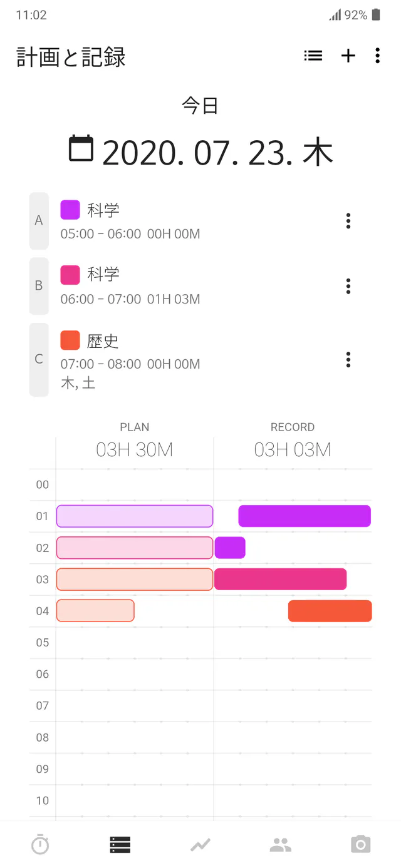
Task: Open the statistics chart tab
Action: (x=200, y=845)
